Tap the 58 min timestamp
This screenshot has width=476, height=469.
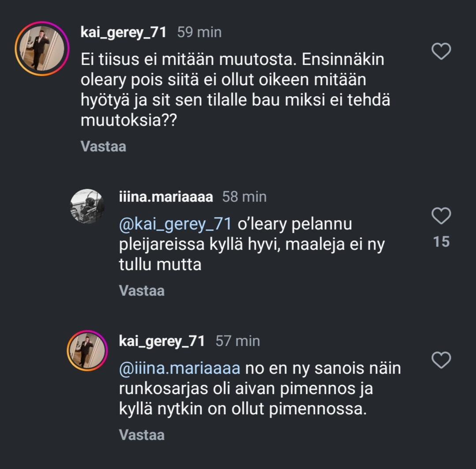pos(244,197)
